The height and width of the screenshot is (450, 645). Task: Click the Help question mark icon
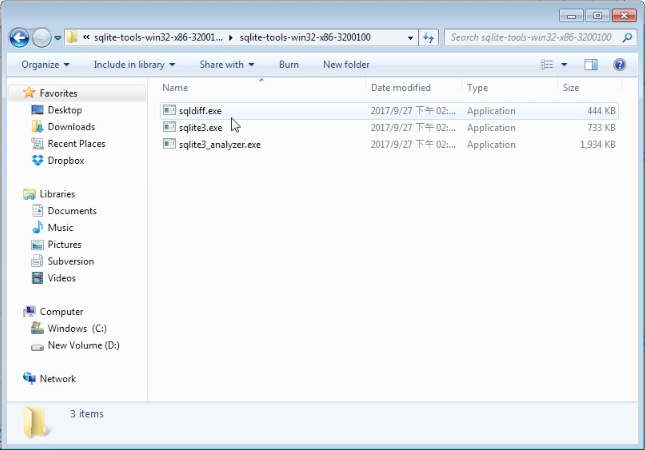[x=619, y=65]
